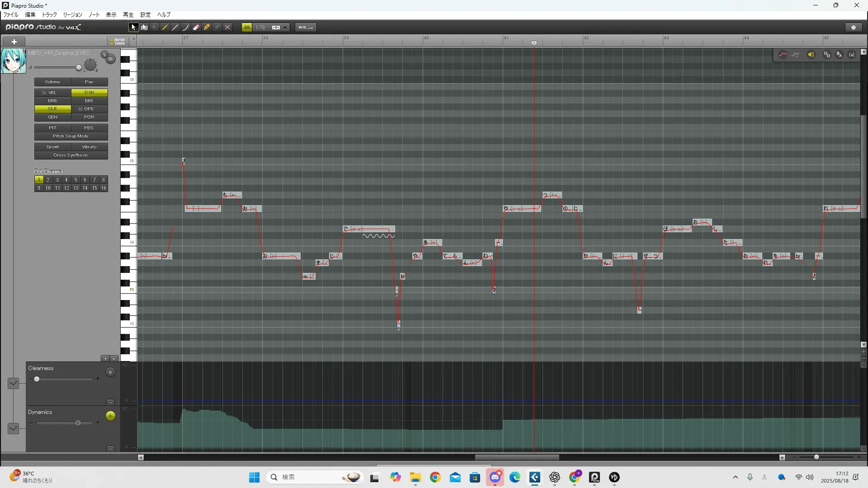Toggle the yellow speaker monitor icon
This screenshot has width=868, height=488.
pyautogui.click(x=811, y=55)
